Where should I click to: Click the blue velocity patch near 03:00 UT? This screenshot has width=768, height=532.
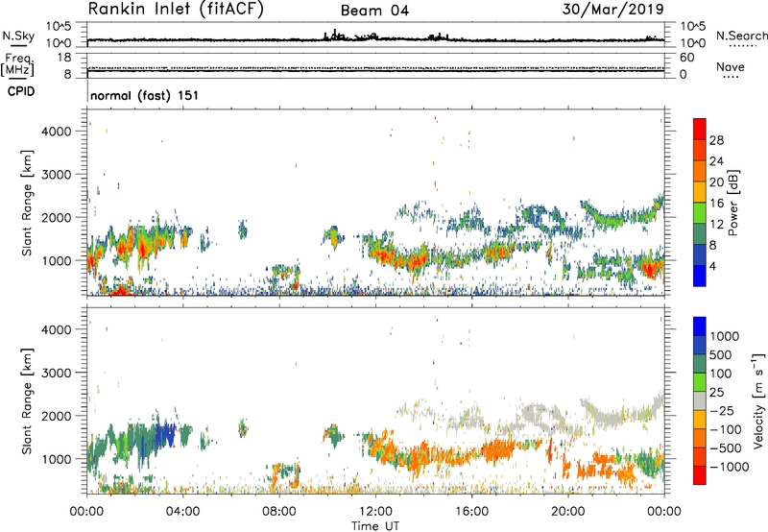pos(165,434)
